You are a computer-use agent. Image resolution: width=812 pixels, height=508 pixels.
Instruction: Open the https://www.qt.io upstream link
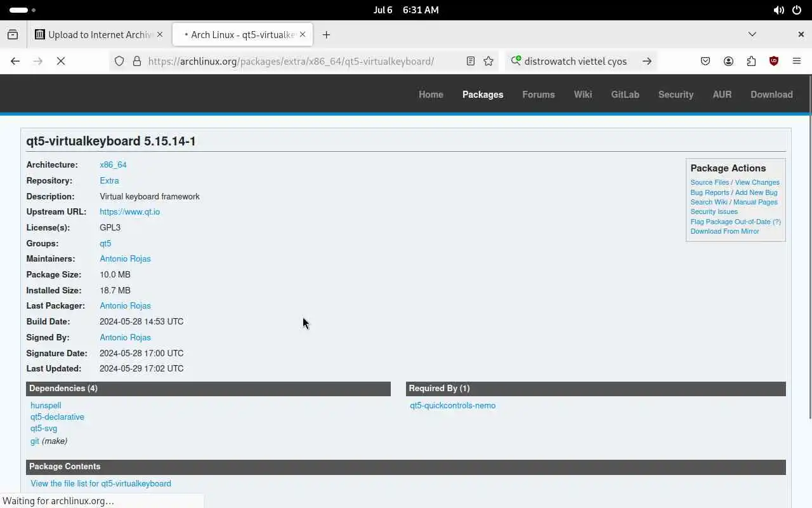[129, 211]
